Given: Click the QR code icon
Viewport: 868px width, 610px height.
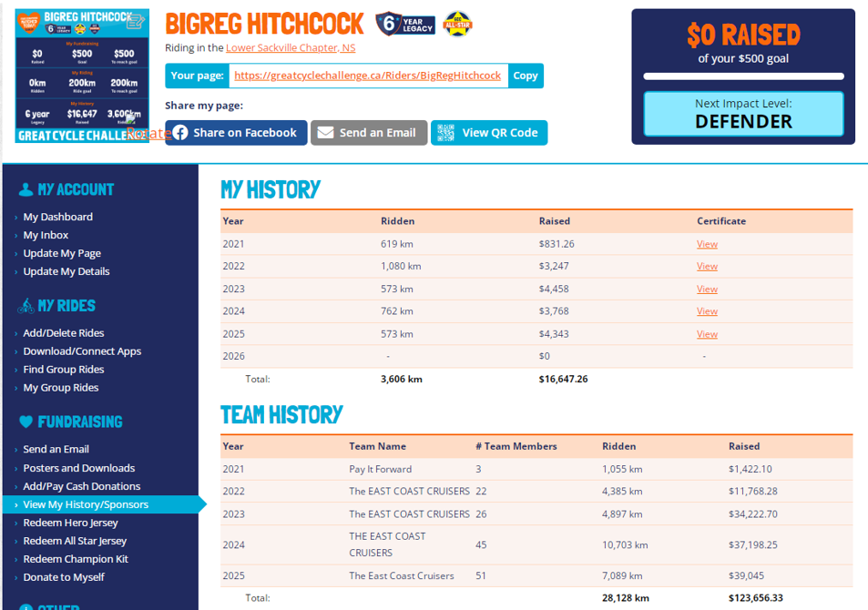Looking at the screenshot, I should pyautogui.click(x=445, y=133).
